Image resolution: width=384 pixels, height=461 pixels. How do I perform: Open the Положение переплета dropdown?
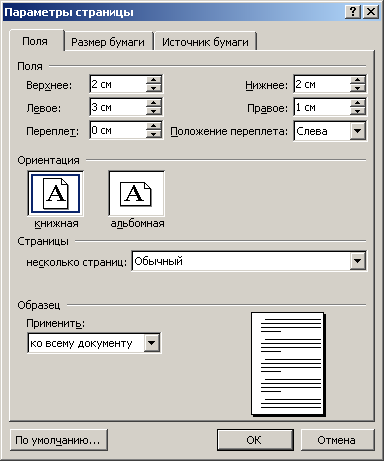(x=358, y=131)
